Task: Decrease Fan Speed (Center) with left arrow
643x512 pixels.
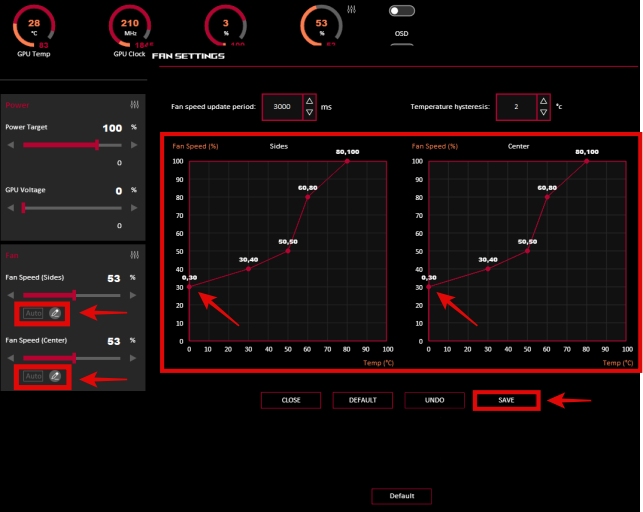Action: 11,358
